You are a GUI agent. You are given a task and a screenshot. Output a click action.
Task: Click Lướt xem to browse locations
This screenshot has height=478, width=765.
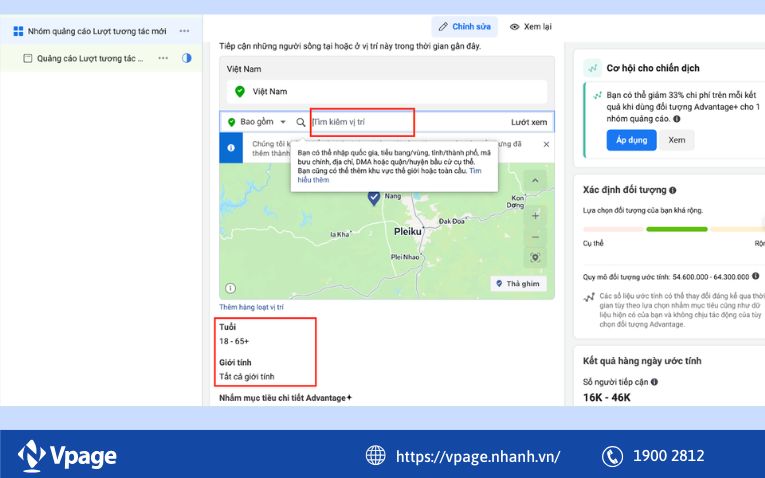(529, 122)
